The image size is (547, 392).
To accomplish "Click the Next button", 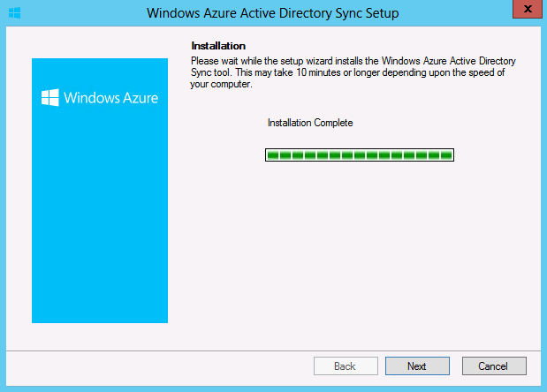I will pos(417,366).
